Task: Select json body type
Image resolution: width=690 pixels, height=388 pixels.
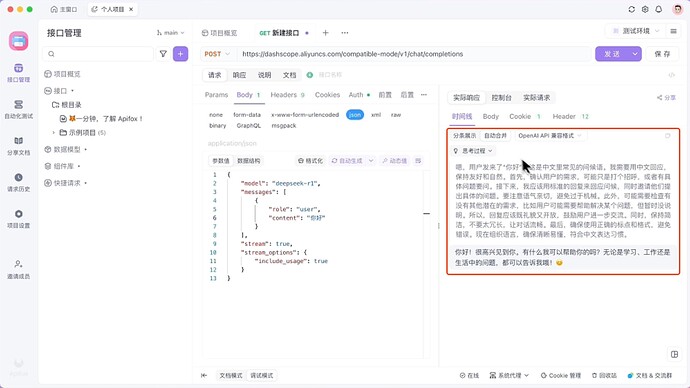Action: click(355, 114)
